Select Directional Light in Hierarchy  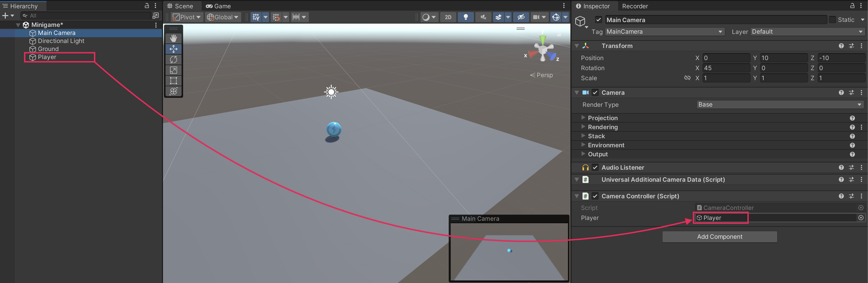tap(61, 41)
